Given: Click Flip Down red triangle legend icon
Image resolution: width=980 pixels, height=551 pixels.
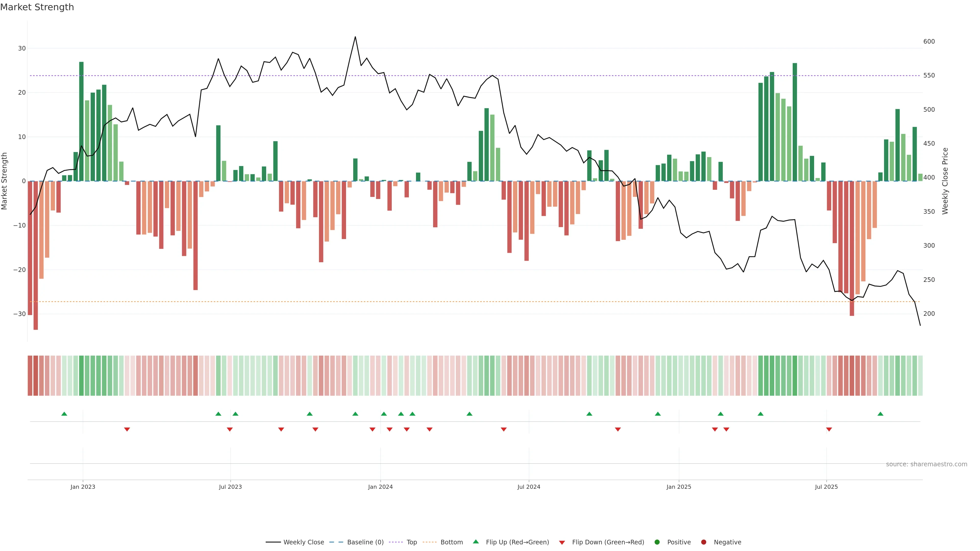Looking at the screenshot, I should click(562, 543).
